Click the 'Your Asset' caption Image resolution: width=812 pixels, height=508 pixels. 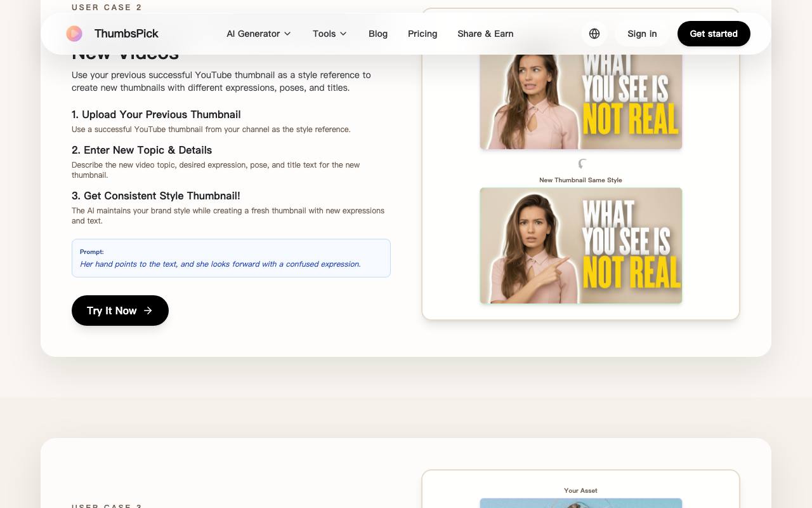coord(580,490)
